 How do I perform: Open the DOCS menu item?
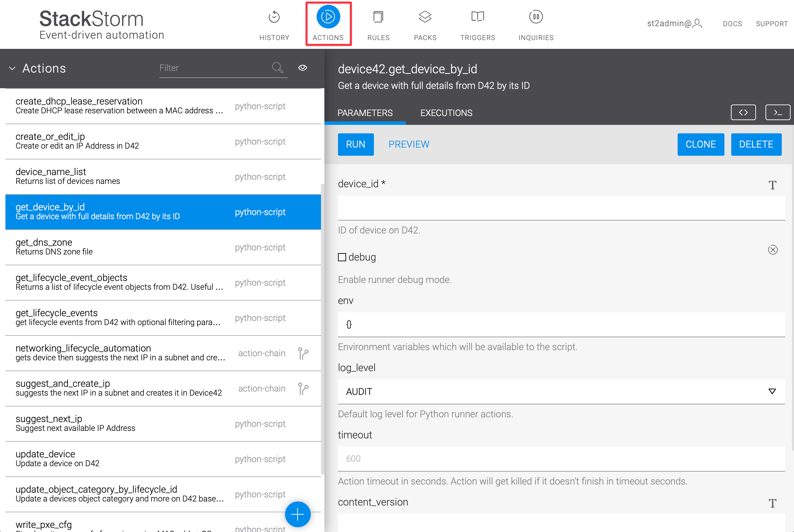(x=732, y=23)
